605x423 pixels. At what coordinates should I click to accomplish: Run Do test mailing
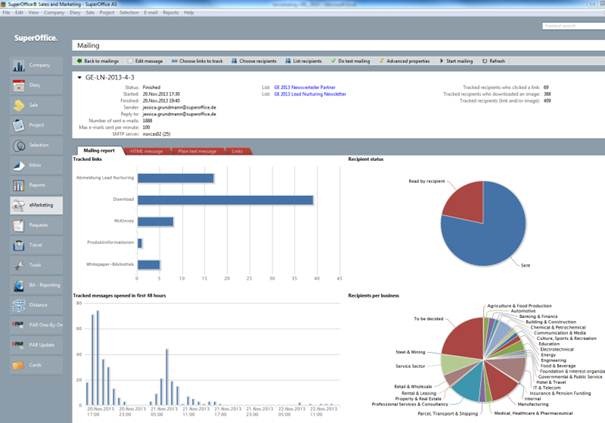click(350, 61)
